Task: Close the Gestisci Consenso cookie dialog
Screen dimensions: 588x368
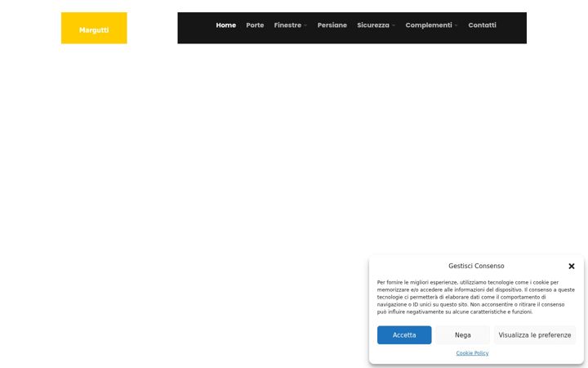Action: point(572,267)
